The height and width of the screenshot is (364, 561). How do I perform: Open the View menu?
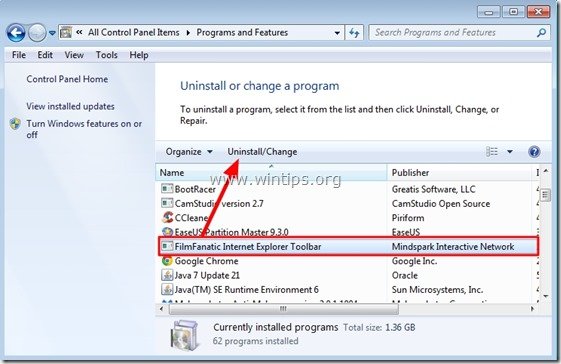[x=74, y=55]
